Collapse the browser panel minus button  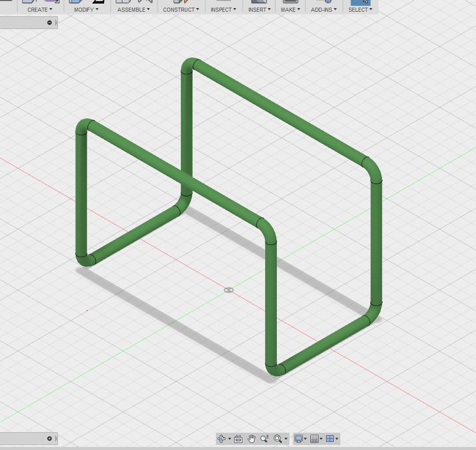(x=49, y=22)
